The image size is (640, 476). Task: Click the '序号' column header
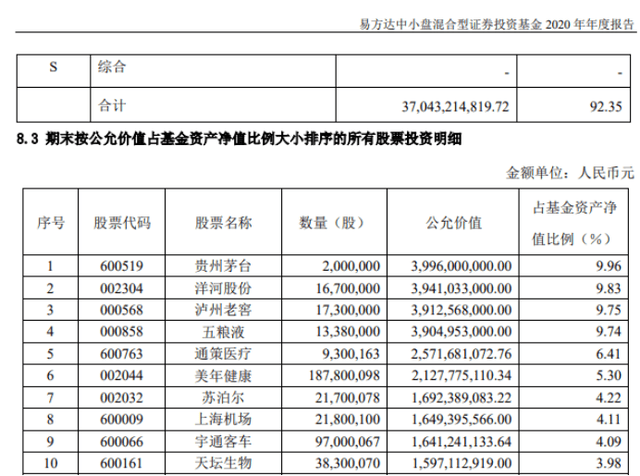(51, 223)
